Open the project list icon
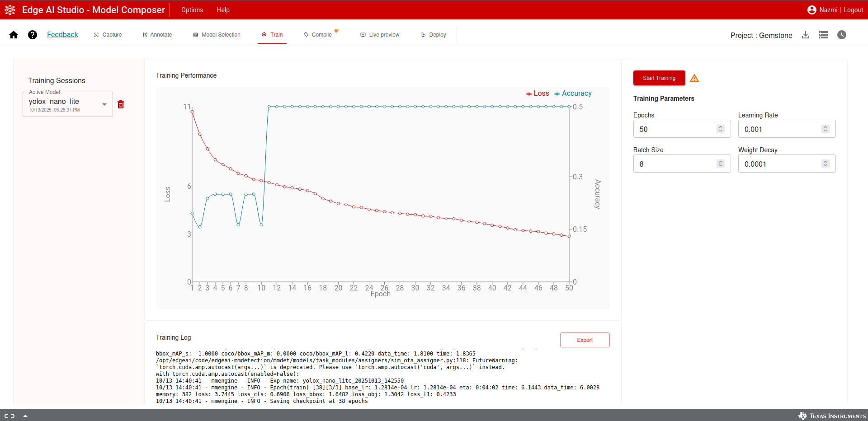 824,35
